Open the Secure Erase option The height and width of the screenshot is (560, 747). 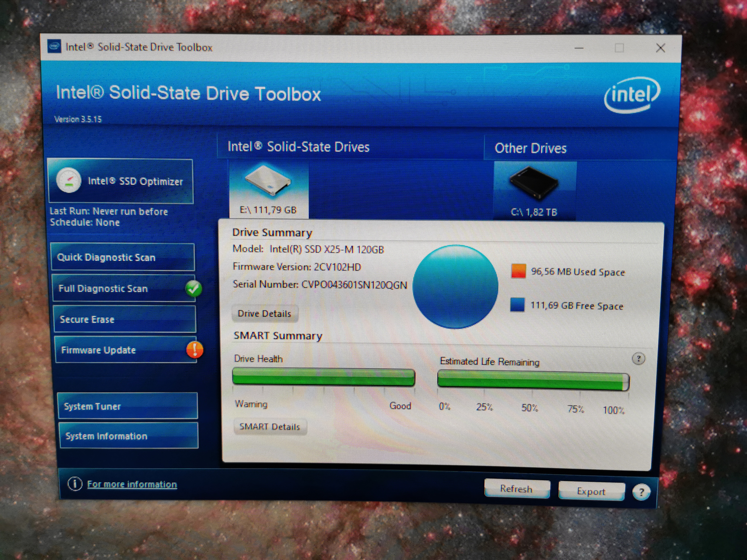125,319
